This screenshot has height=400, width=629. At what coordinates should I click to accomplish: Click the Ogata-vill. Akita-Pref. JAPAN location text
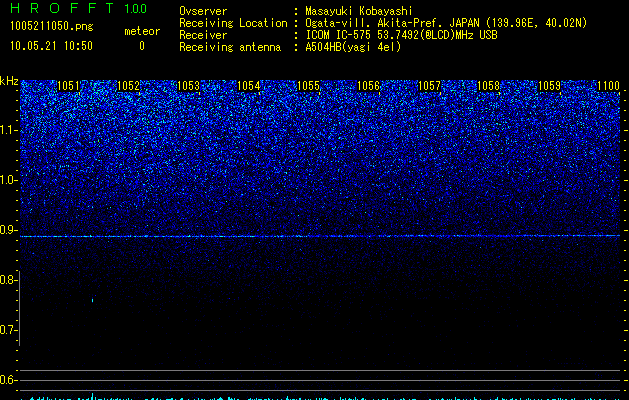(446, 23)
